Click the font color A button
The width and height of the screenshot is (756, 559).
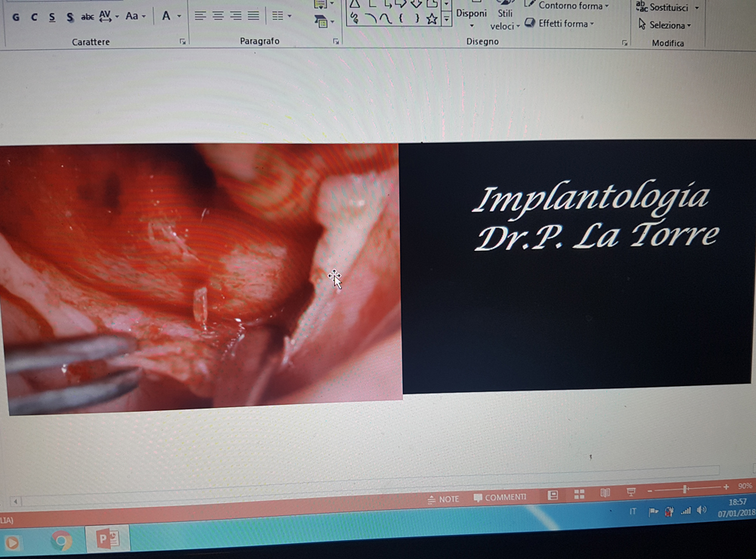pyautogui.click(x=166, y=16)
